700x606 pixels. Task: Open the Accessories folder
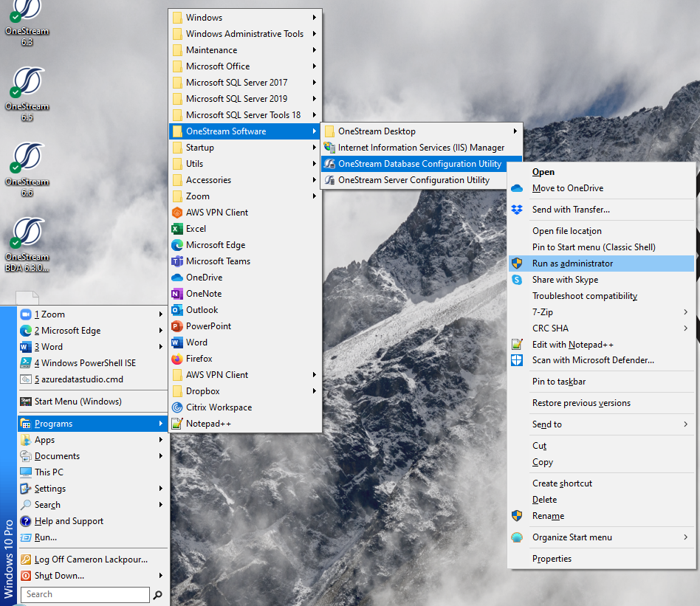pos(245,180)
